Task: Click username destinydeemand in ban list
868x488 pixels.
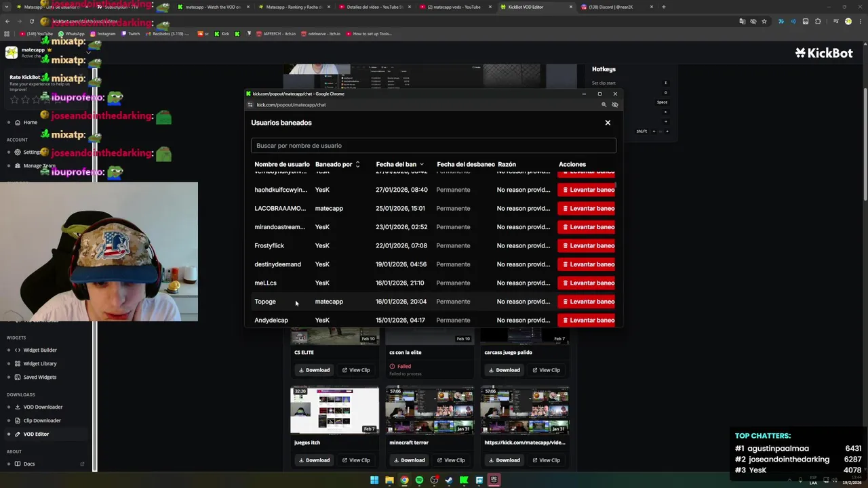Action: click(x=277, y=264)
